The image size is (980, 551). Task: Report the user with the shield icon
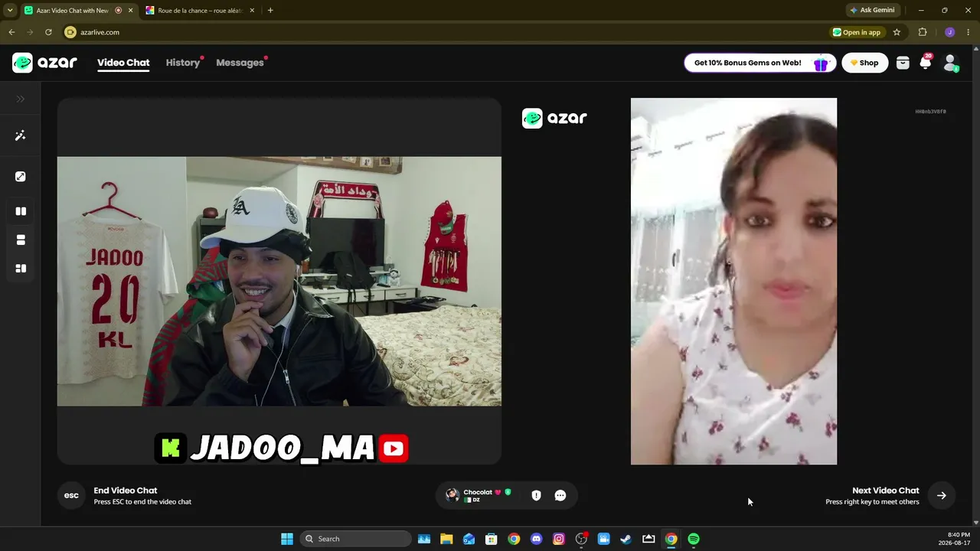point(536,495)
